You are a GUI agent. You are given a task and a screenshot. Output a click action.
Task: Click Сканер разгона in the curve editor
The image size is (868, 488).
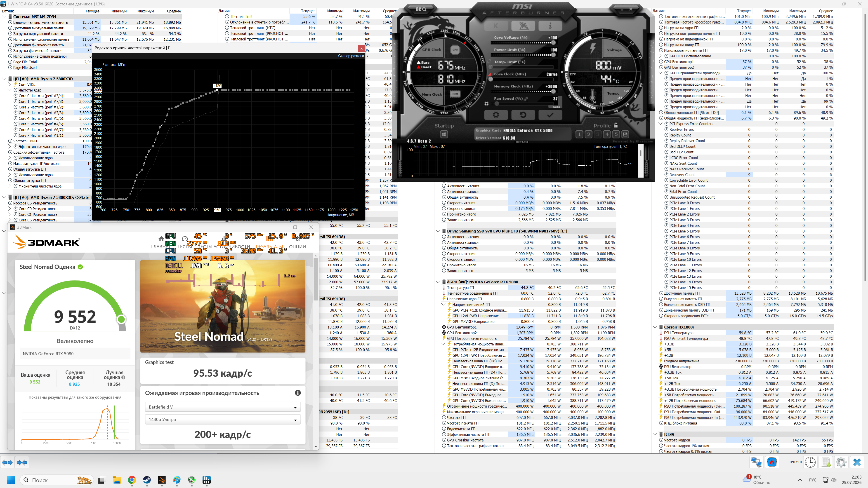coord(351,56)
